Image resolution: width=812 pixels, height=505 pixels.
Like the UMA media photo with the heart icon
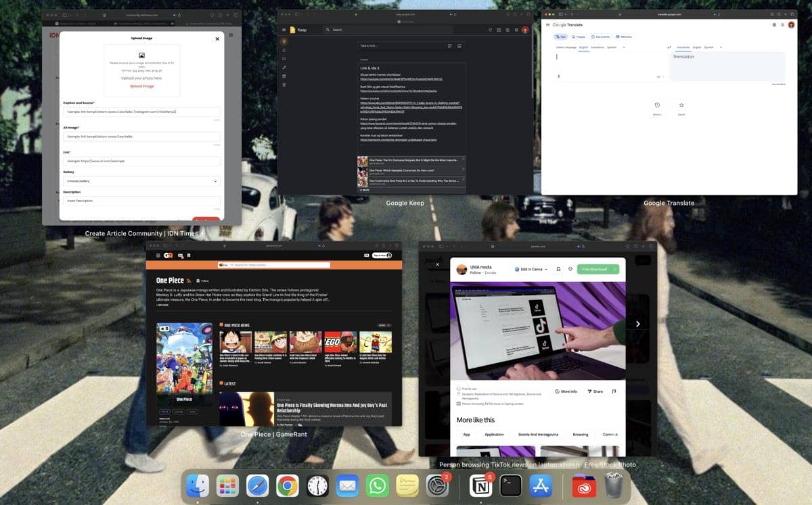[x=570, y=269]
